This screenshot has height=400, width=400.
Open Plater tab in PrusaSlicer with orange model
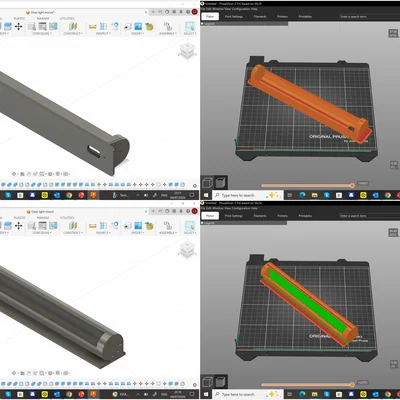(210, 16)
